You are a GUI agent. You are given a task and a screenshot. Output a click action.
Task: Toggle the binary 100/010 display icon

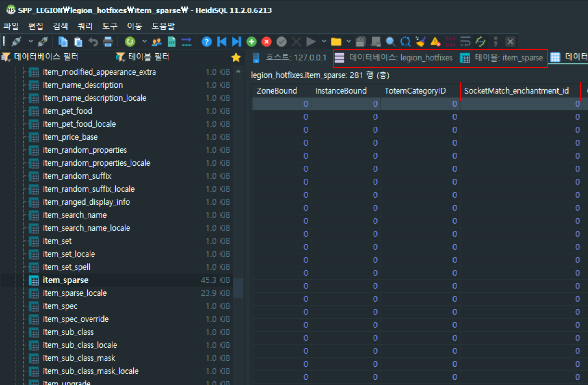pyautogui.click(x=450, y=42)
